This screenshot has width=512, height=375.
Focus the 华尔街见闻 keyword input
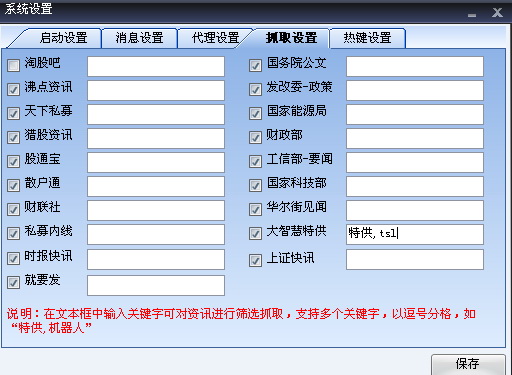point(415,210)
